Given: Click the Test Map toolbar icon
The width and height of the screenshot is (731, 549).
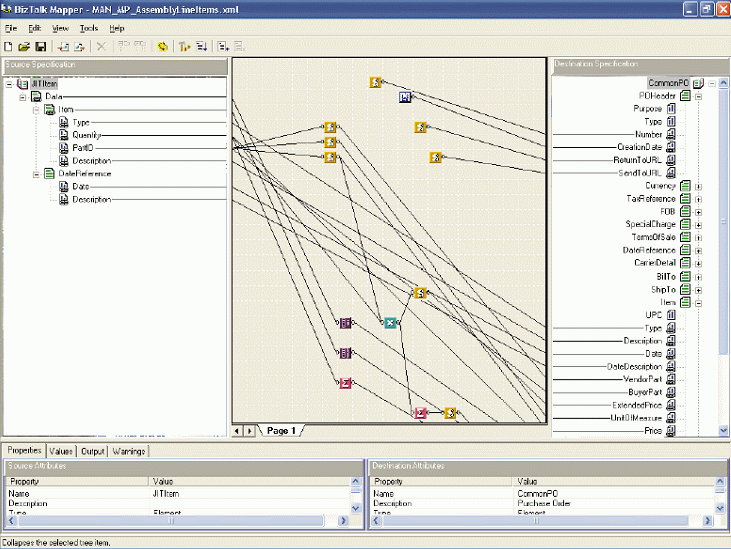Looking at the screenshot, I should point(201,46).
